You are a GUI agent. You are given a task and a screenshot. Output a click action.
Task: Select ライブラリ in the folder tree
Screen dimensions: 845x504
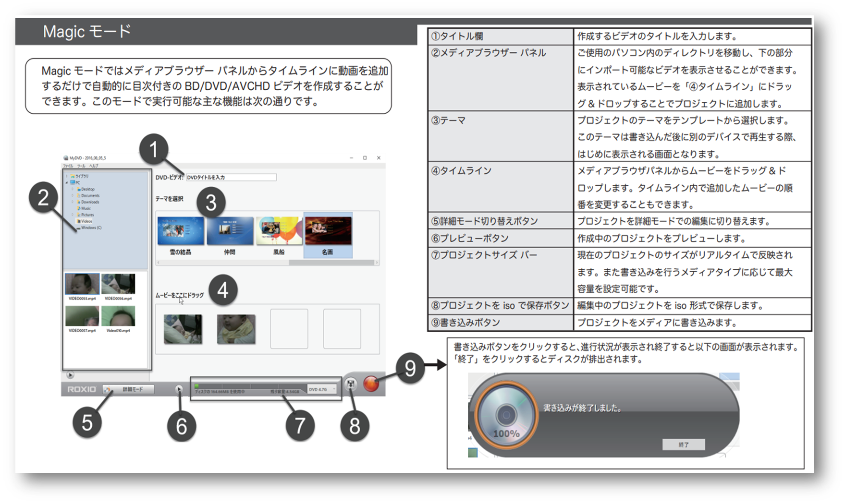click(79, 176)
